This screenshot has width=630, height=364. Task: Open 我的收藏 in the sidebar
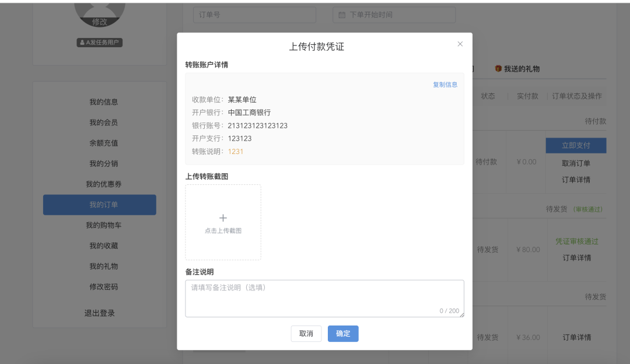pyautogui.click(x=104, y=246)
